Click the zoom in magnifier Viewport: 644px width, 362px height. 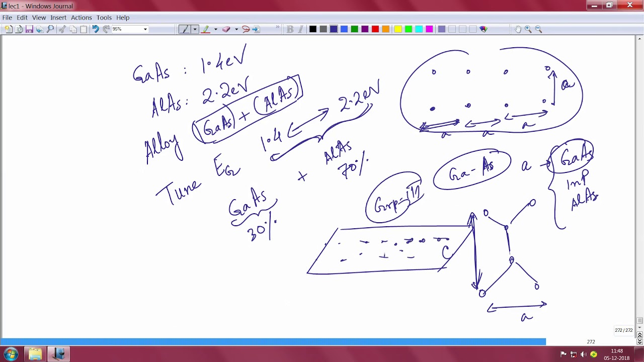tap(528, 29)
